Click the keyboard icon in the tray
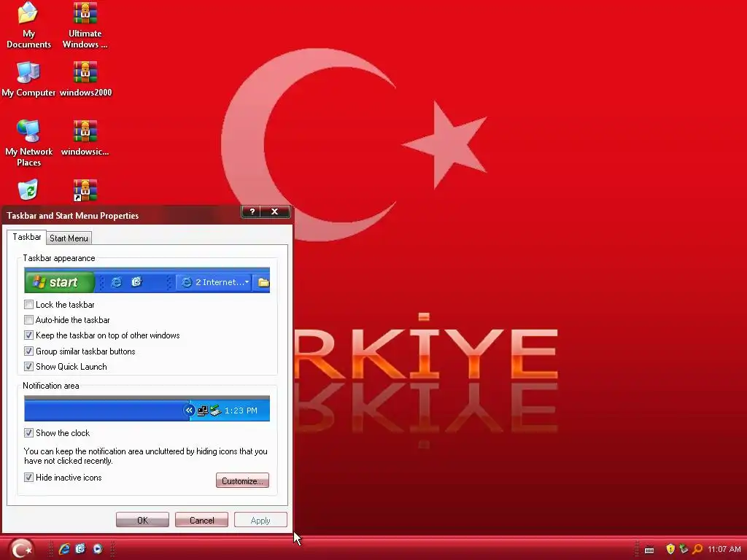Screen dimensions: 747x560 coord(649,550)
